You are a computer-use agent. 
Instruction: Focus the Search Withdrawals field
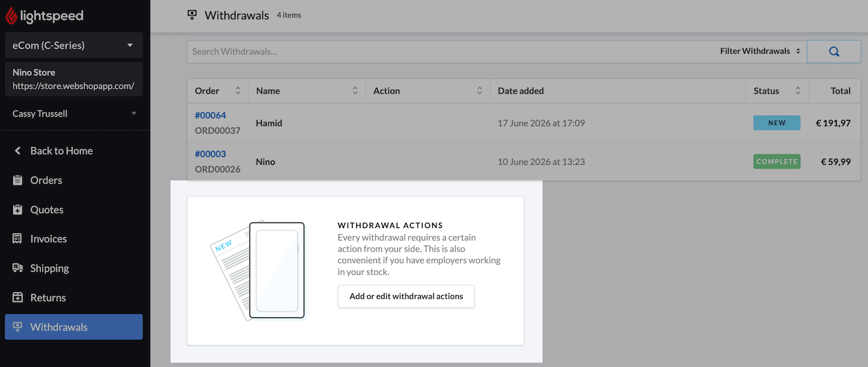coord(452,51)
